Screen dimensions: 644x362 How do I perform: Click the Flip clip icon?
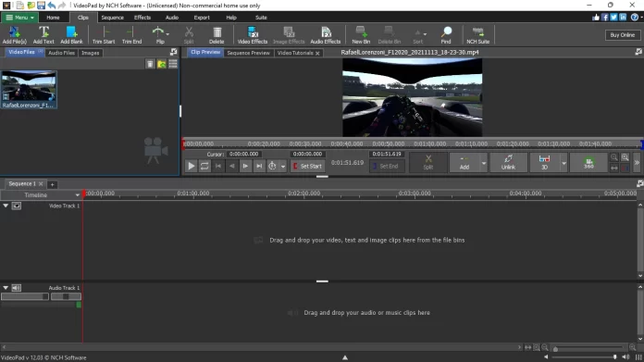click(158, 35)
